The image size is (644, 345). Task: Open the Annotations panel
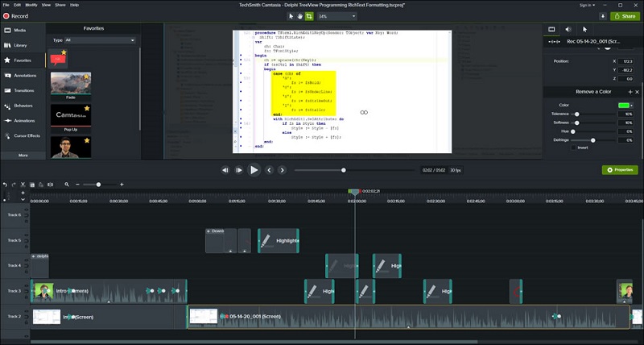coord(23,76)
